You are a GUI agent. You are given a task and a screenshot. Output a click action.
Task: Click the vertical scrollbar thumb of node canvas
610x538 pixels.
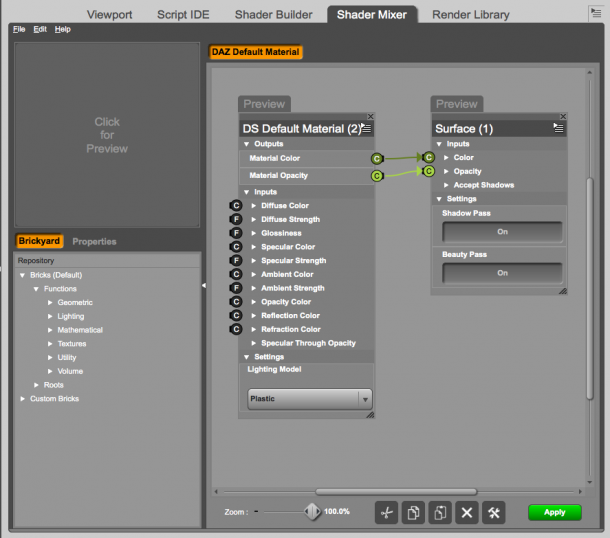590,289
